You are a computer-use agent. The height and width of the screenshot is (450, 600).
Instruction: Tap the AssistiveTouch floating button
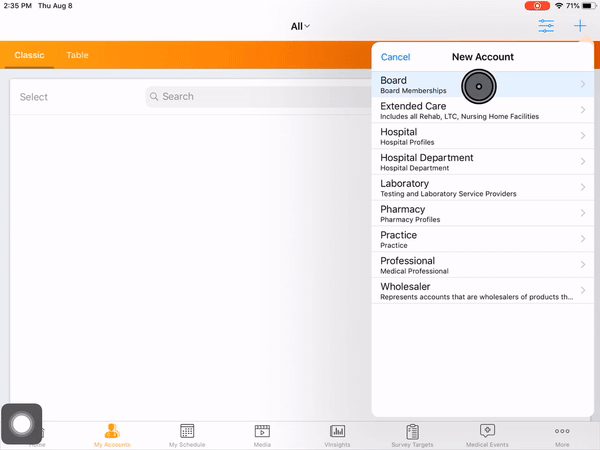(22, 424)
